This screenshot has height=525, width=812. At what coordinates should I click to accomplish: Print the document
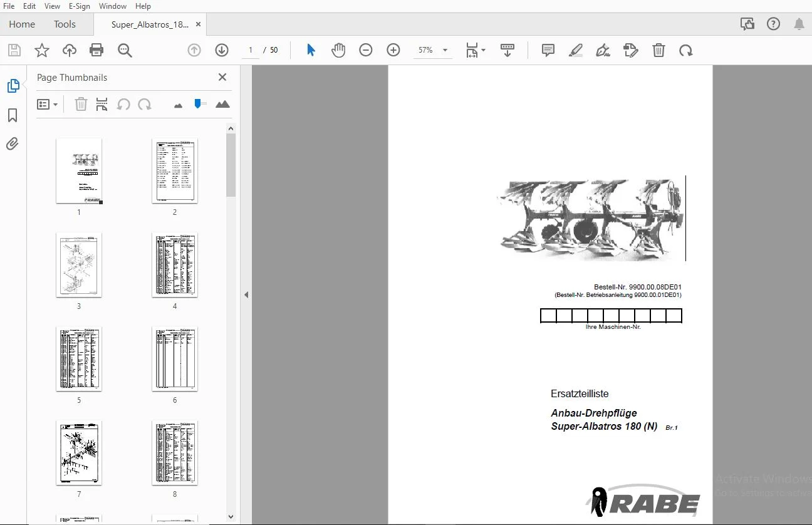pos(96,51)
